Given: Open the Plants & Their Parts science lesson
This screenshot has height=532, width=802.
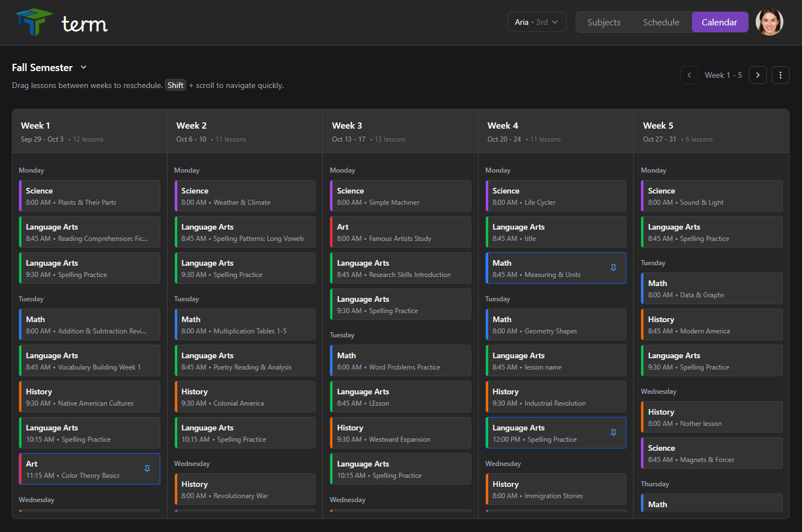Looking at the screenshot, I should pos(89,196).
